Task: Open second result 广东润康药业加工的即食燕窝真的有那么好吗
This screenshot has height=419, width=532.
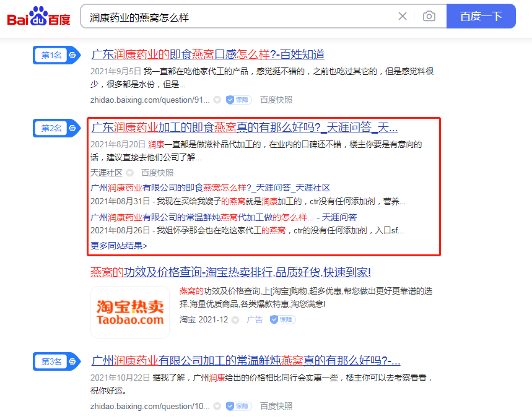Action: point(244,127)
